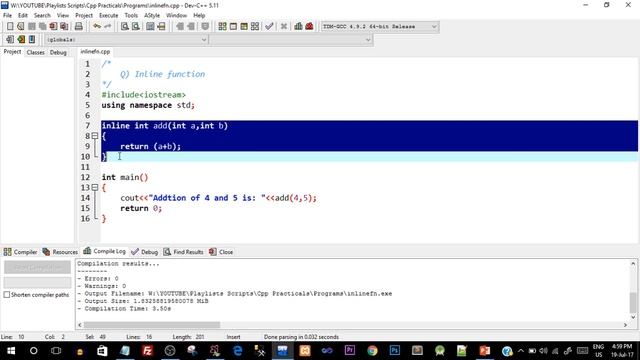The height and width of the screenshot is (360, 640).
Task: Open the Windows Start menu
Action: point(11,351)
